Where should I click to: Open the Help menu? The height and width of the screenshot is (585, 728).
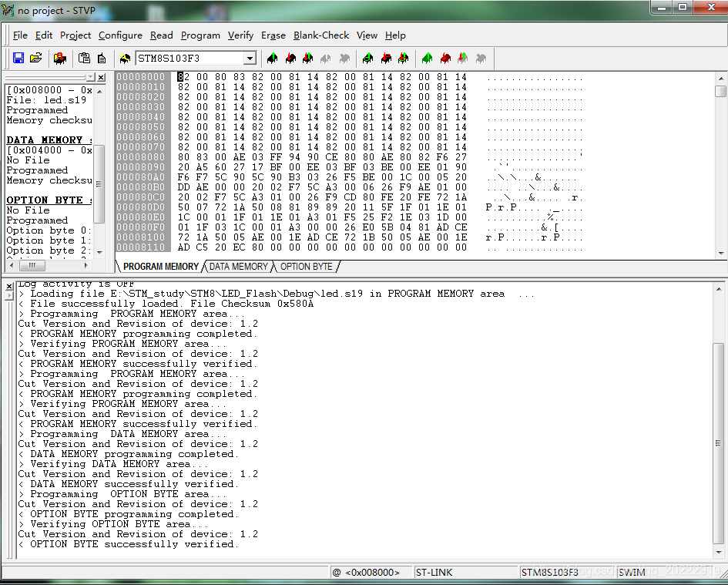[x=395, y=35]
